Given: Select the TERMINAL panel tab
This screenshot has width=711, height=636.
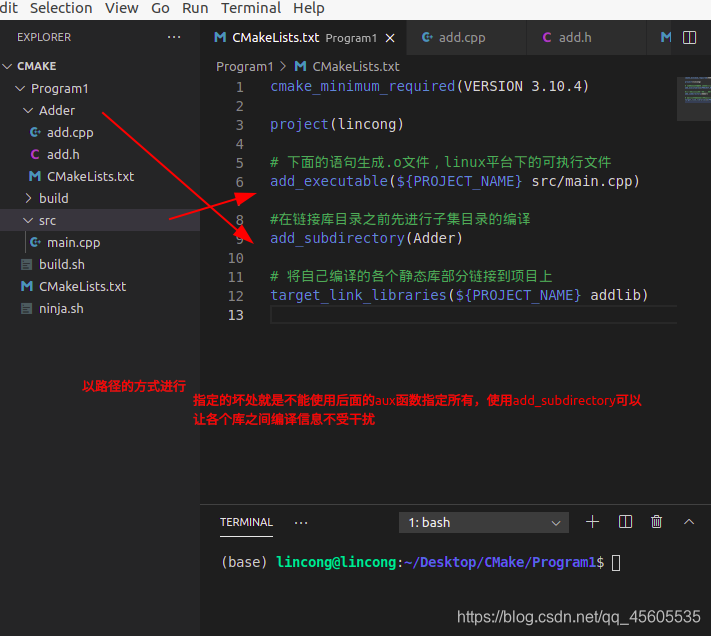Looking at the screenshot, I should tap(246, 522).
